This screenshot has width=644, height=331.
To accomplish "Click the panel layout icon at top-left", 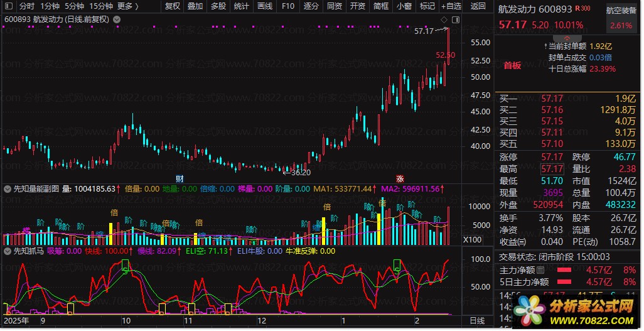I will coord(8,6).
